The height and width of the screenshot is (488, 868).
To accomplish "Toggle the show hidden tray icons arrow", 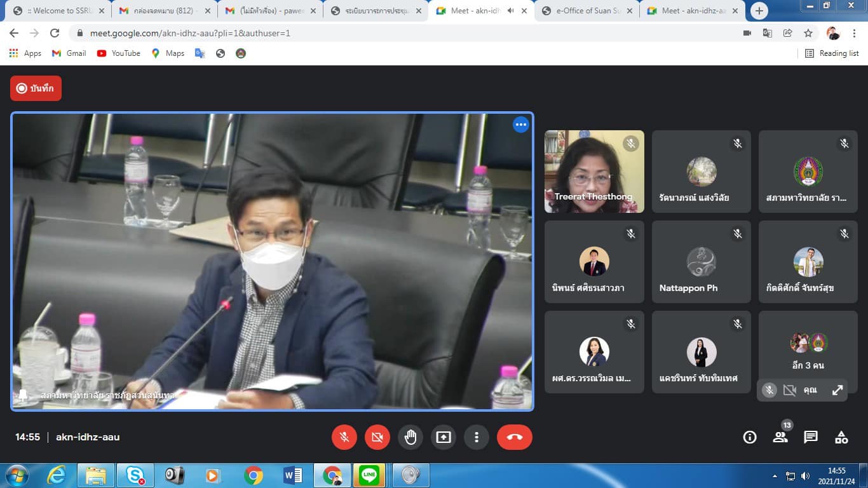I will click(775, 476).
